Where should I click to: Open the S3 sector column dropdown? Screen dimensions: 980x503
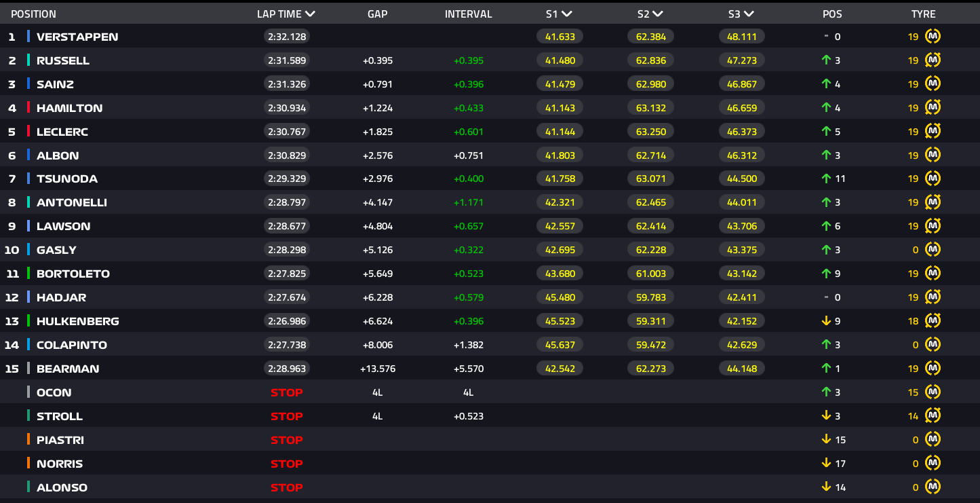pos(749,14)
